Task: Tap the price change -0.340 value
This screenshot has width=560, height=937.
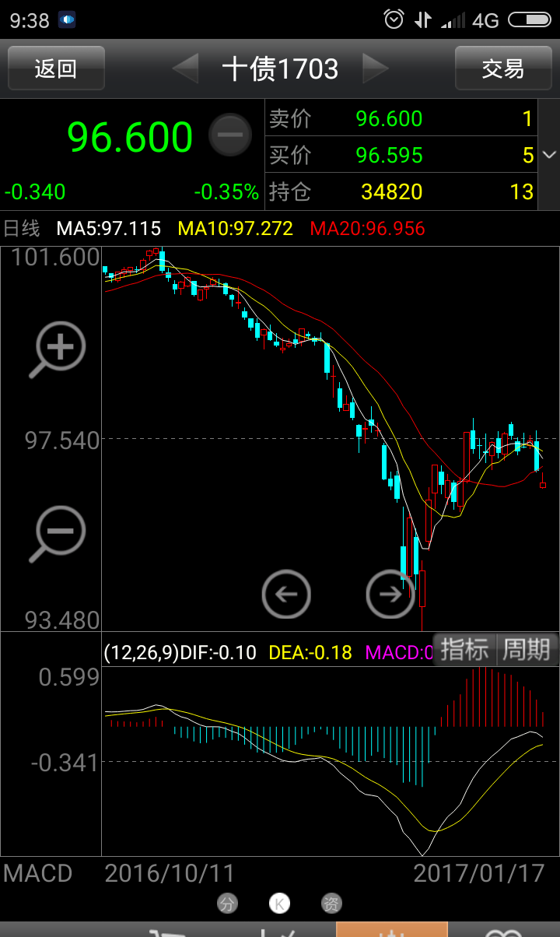Action: [x=35, y=192]
